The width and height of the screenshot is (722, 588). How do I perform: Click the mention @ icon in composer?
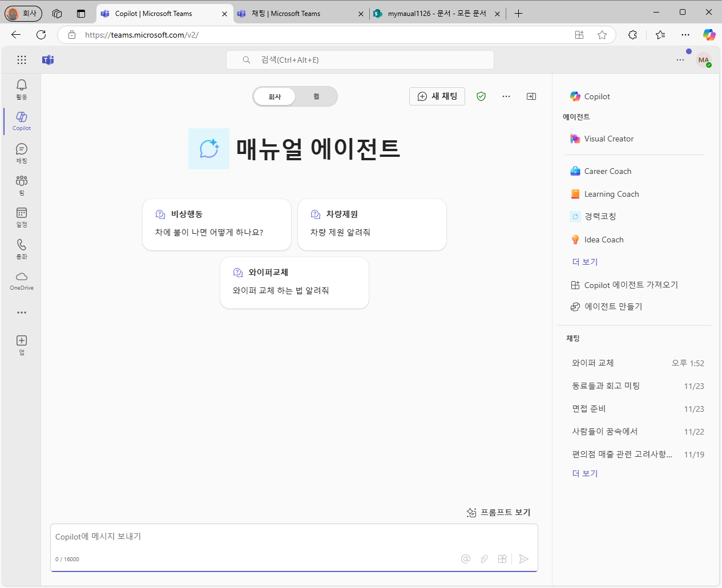point(466,559)
